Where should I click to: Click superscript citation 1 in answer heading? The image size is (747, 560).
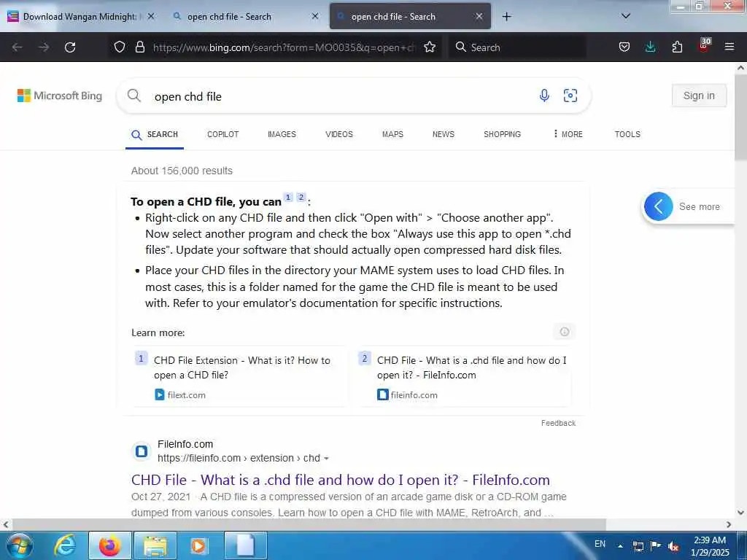coord(287,197)
